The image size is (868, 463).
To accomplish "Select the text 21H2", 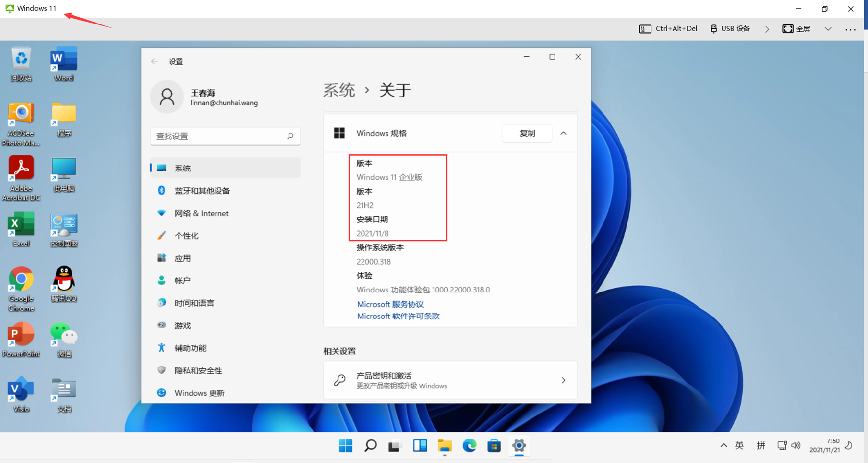I will (365, 205).
